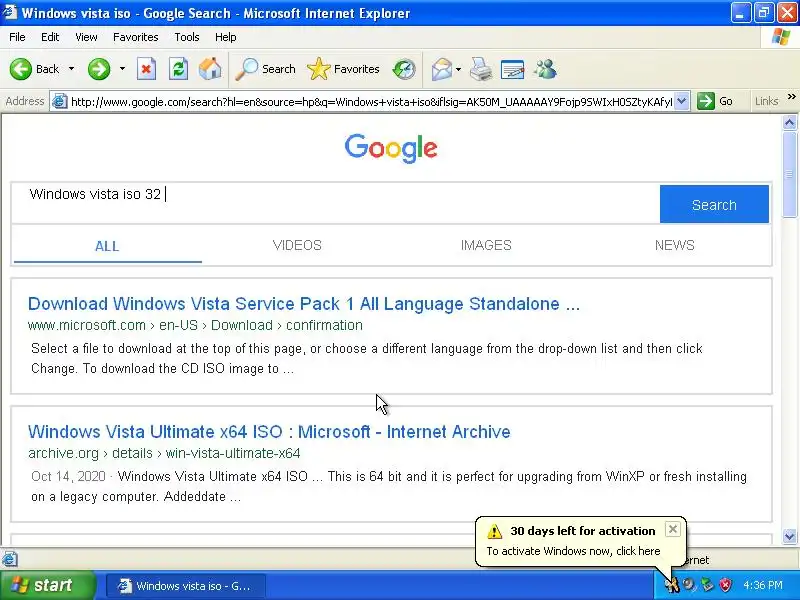Go forward with the green Forward arrow

98,69
